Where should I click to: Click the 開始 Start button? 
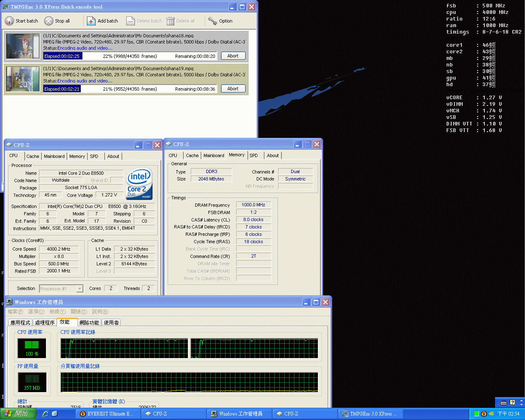point(18,414)
